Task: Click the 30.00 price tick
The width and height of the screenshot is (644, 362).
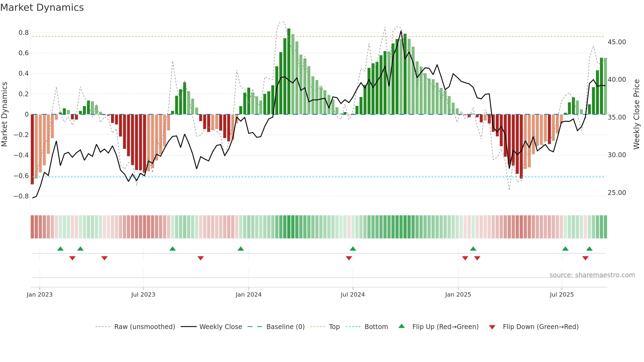Action: pyautogui.click(x=617, y=155)
